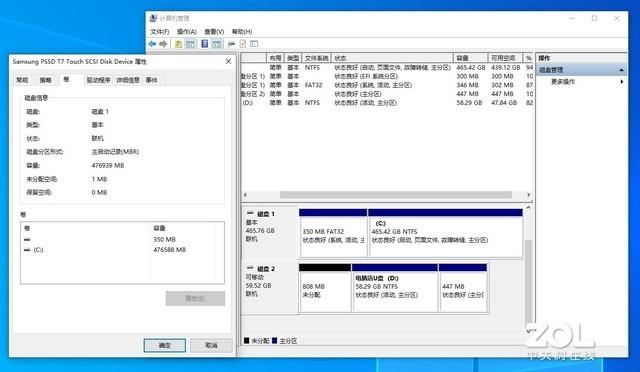Select the 电脑店U盘 (D:) partition block
This screenshot has height=372, width=640.
[x=395, y=288]
